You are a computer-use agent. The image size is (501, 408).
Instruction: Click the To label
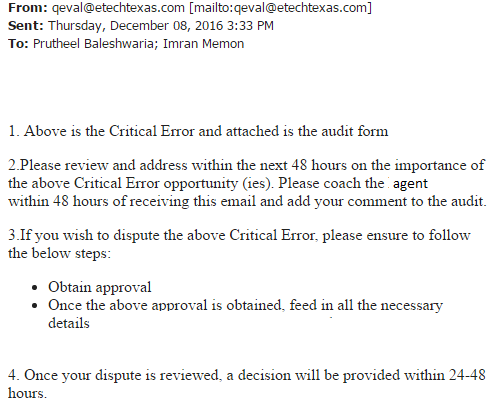click(x=18, y=44)
